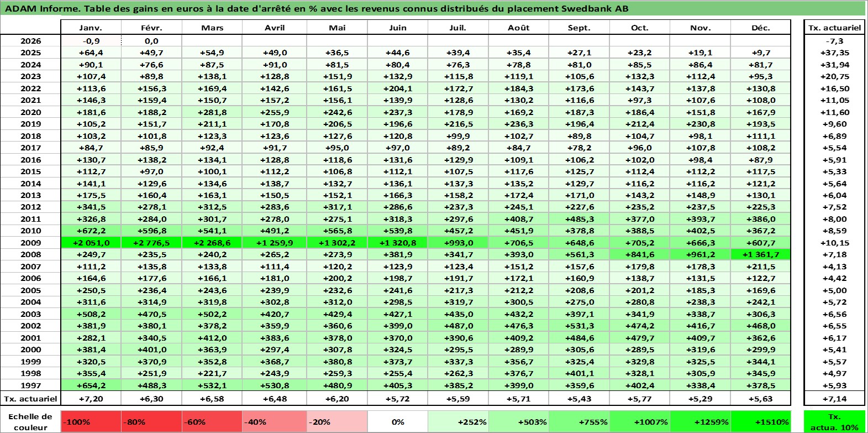The width and height of the screenshot is (868, 433).
Task: Click the +1510% green color scale swatch
Action: point(760,421)
